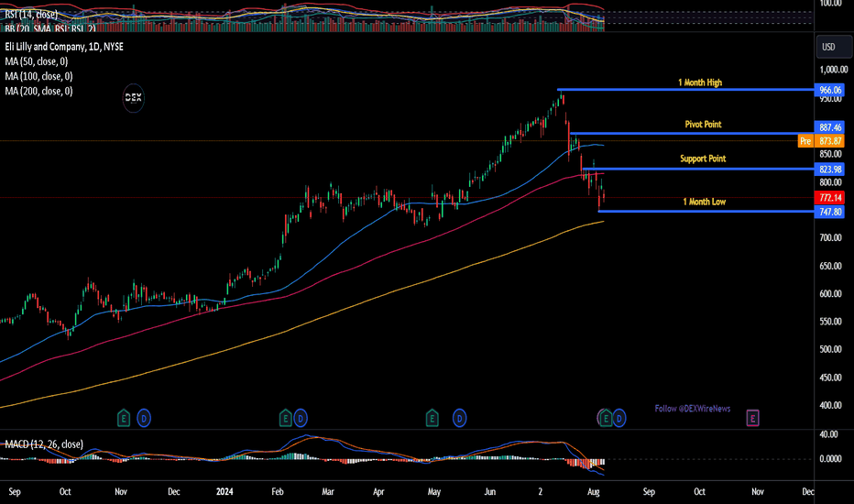Open the dividend marker between Nov and Dec 2023
Screen dimensions: 854x504
pos(144,419)
